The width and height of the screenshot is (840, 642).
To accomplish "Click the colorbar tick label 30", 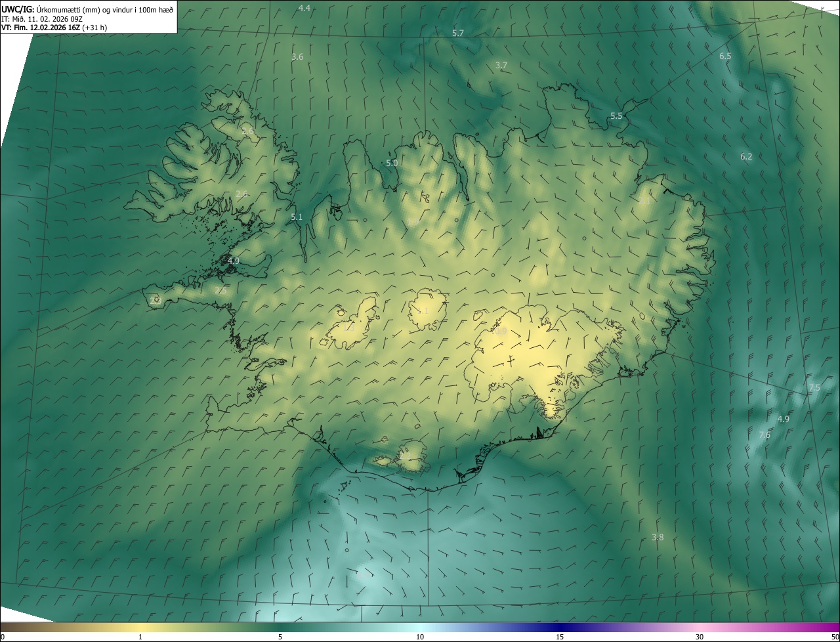I will click(x=700, y=637).
